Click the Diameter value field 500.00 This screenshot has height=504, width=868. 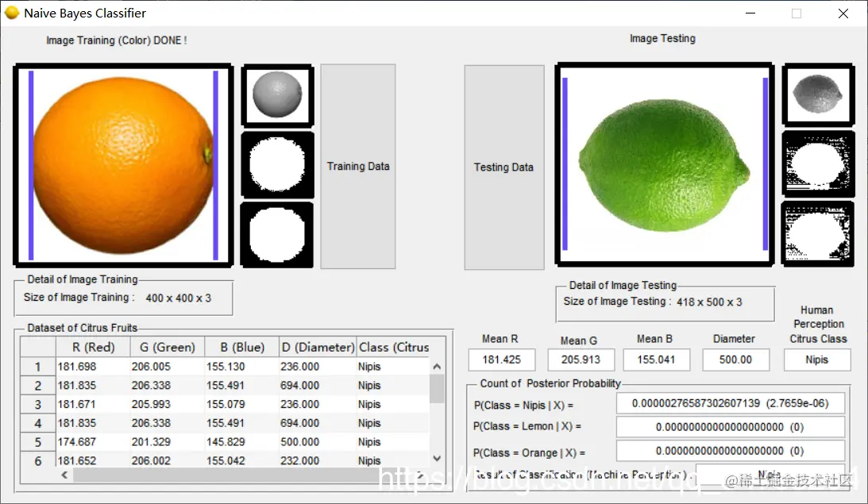[735, 360]
